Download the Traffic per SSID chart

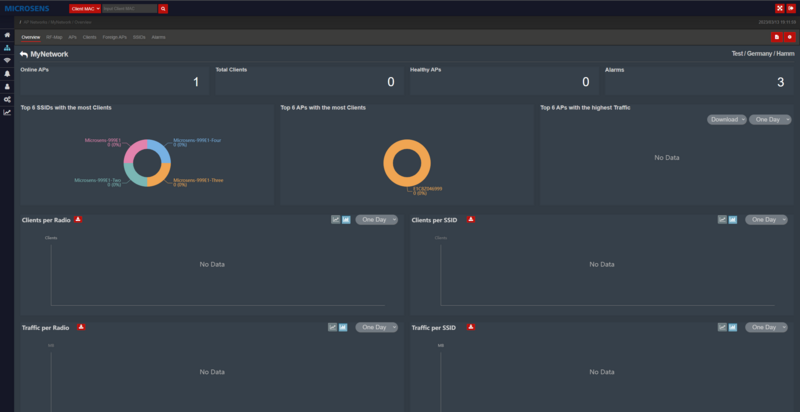coord(471,326)
